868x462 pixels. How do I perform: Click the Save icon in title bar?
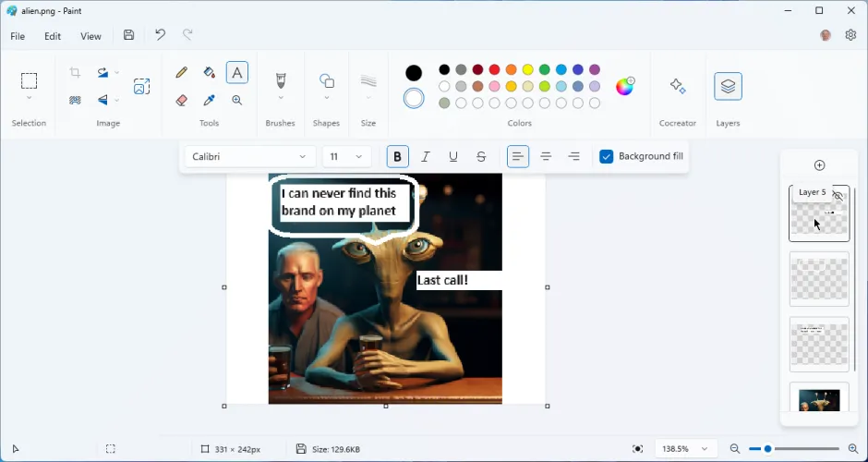129,35
